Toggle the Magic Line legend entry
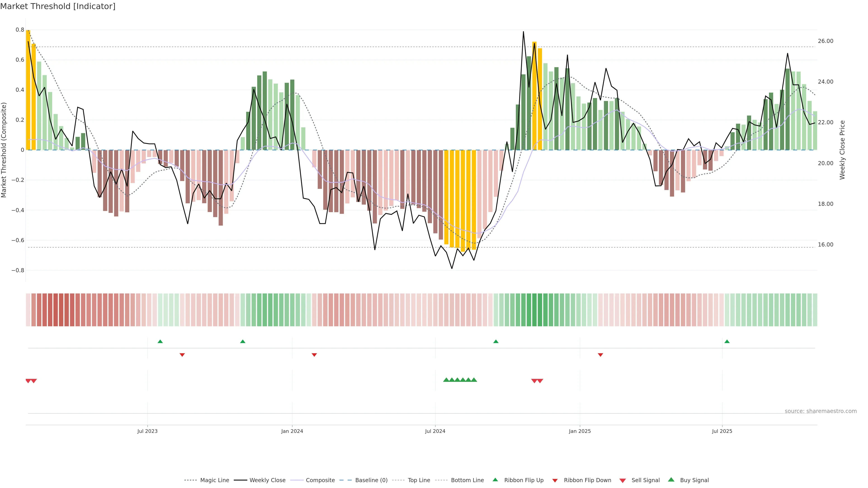Screen dimensions: 868x488 214,480
